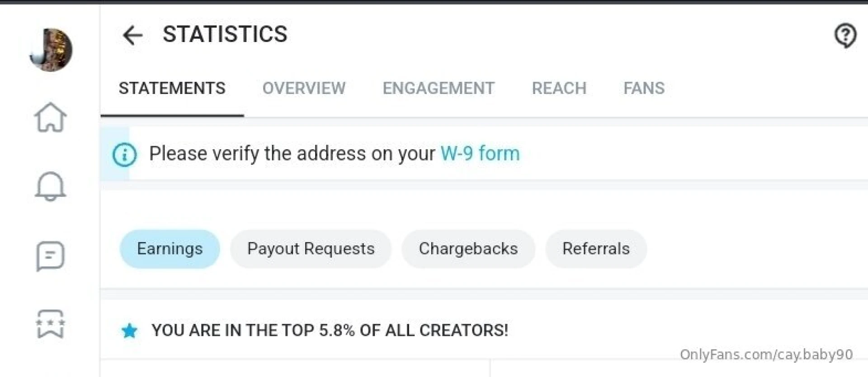
Task: Open messages chat icon in sidebar
Action: coord(50,256)
